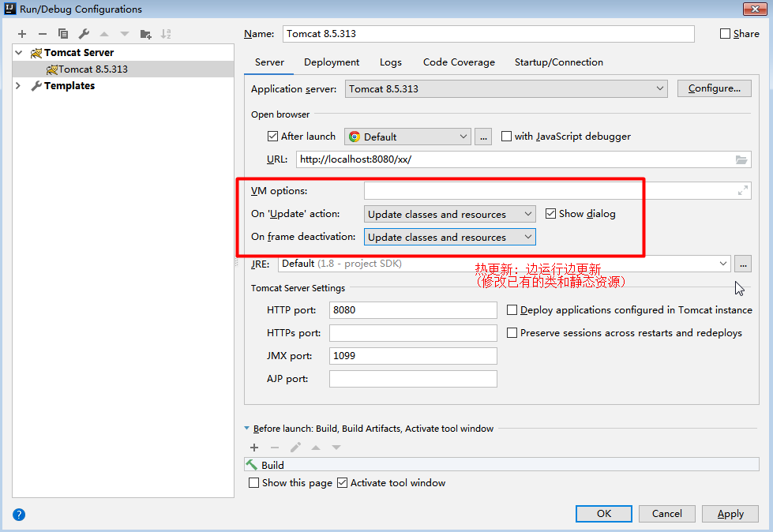Sort configurations alphabetically icon
The image size is (773, 532).
[166, 34]
